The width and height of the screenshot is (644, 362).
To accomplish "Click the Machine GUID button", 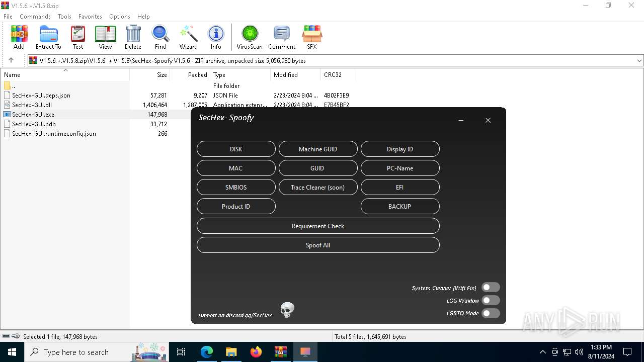I will pyautogui.click(x=318, y=149).
